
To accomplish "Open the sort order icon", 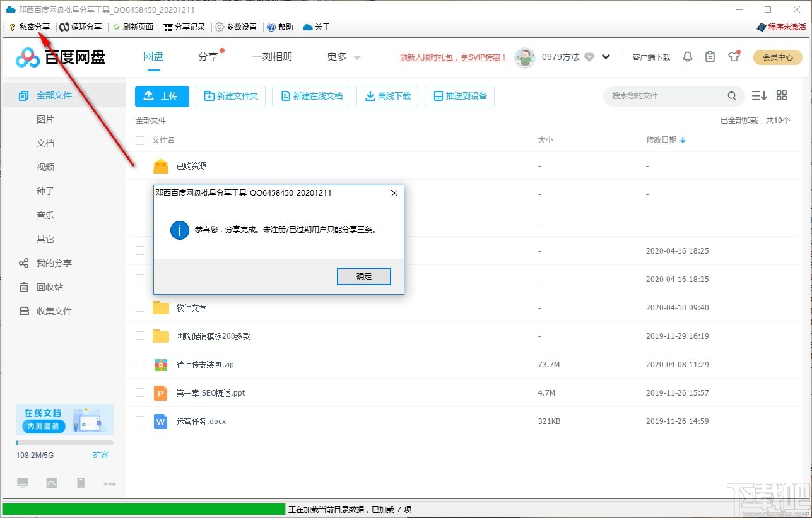I will coord(759,96).
